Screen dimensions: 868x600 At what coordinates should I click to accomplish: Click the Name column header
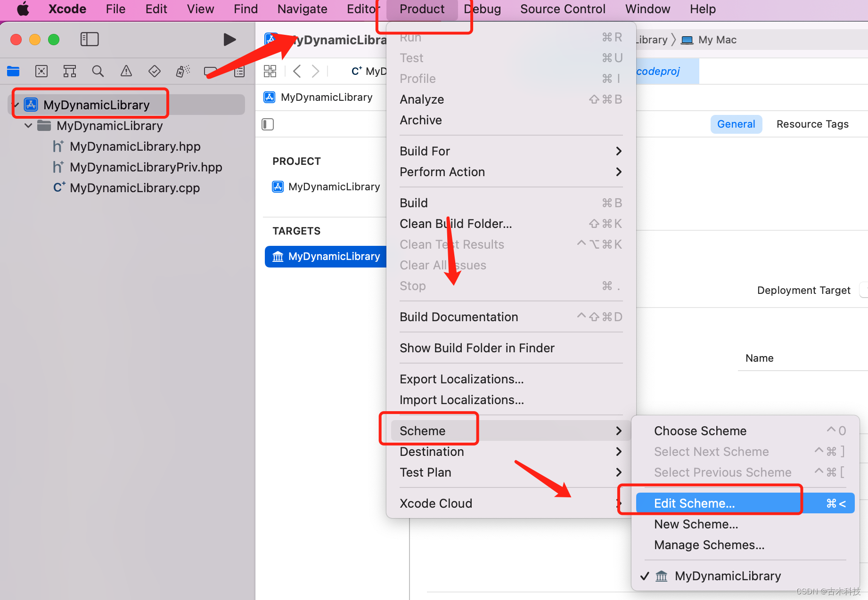(x=759, y=358)
